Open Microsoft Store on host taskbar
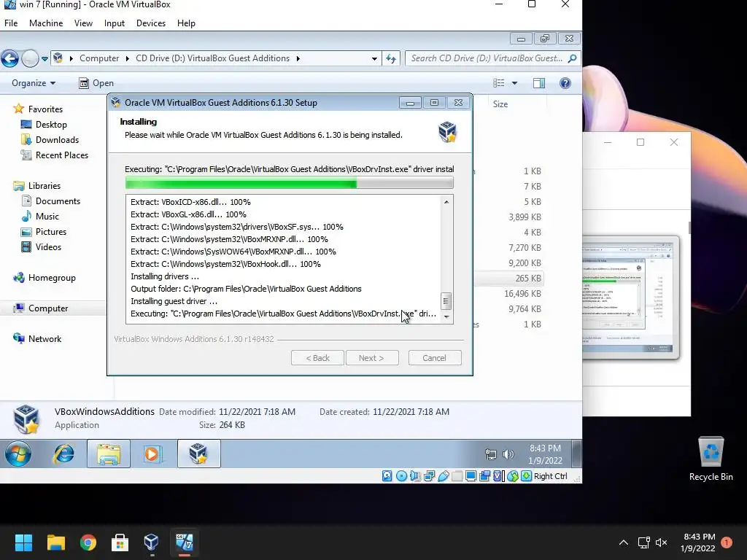The width and height of the screenshot is (747, 560). [120, 542]
